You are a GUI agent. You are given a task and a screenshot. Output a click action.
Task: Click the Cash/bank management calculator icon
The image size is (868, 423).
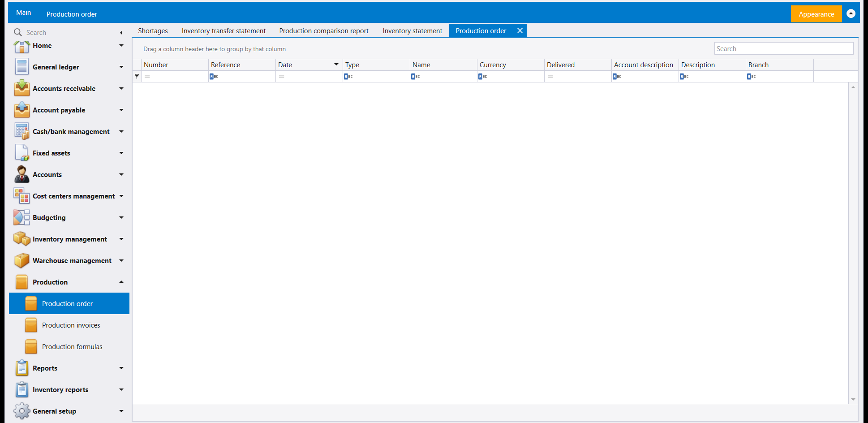[x=21, y=131]
